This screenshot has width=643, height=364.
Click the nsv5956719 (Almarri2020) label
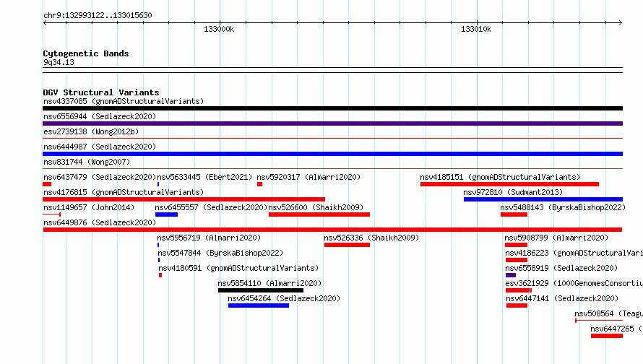pyautogui.click(x=209, y=238)
